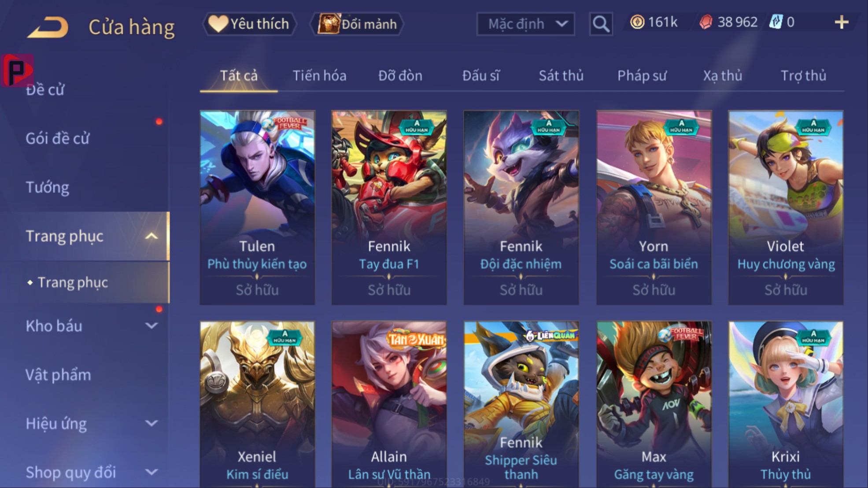Switch to the Tiến hóa tab
868x488 pixels.
pos(319,76)
